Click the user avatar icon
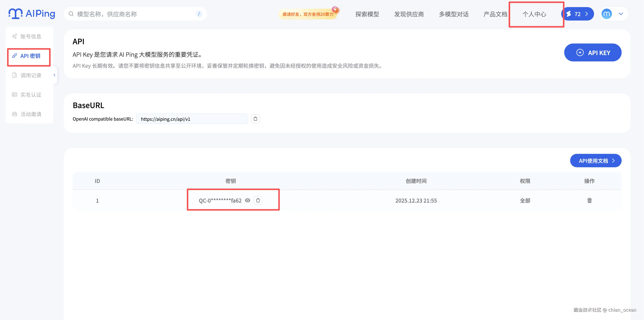644x320 pixels. (607, 14)
